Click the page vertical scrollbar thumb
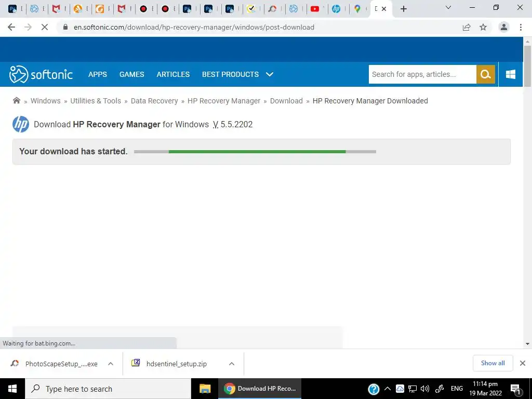 click(527, 66)
